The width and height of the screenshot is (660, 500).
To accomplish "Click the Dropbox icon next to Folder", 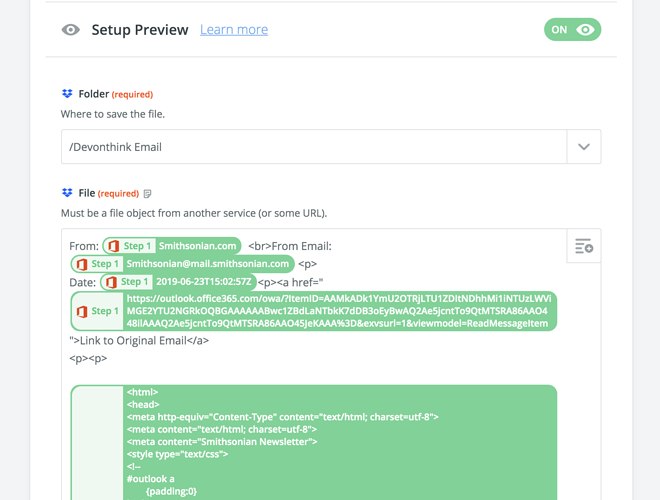I will 67,93.
